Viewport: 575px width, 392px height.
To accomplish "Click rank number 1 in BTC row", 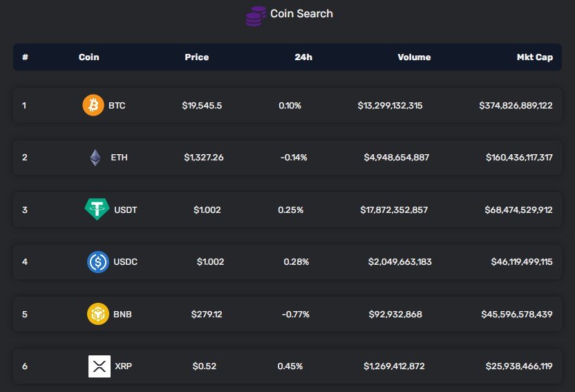I will coord(24,106).
